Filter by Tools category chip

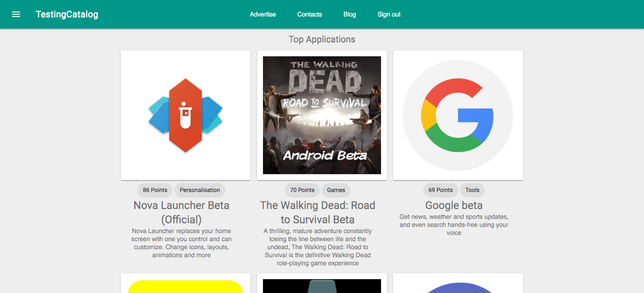coord(472,190)
